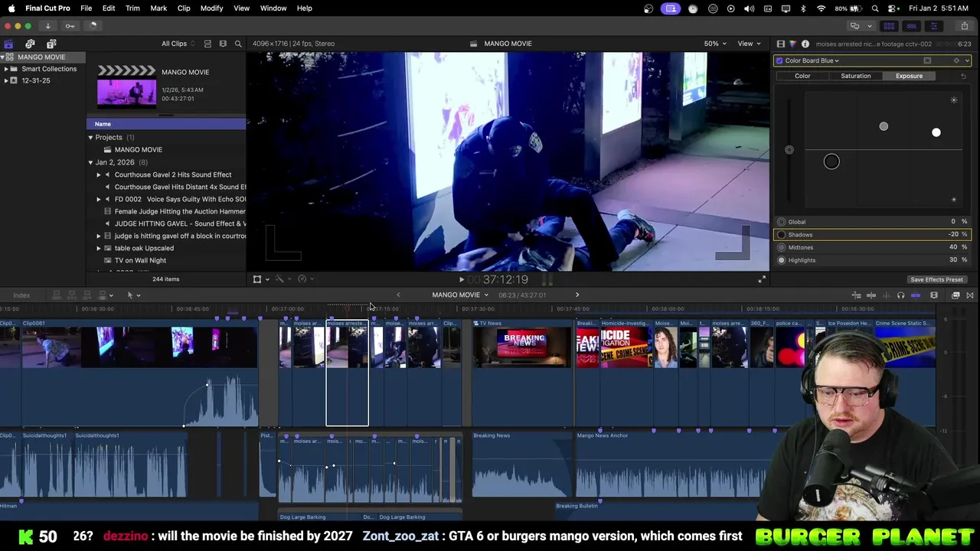980x551 pixels.
Task: Toggle timeline snapping icon
Action: tap(916, 295)
